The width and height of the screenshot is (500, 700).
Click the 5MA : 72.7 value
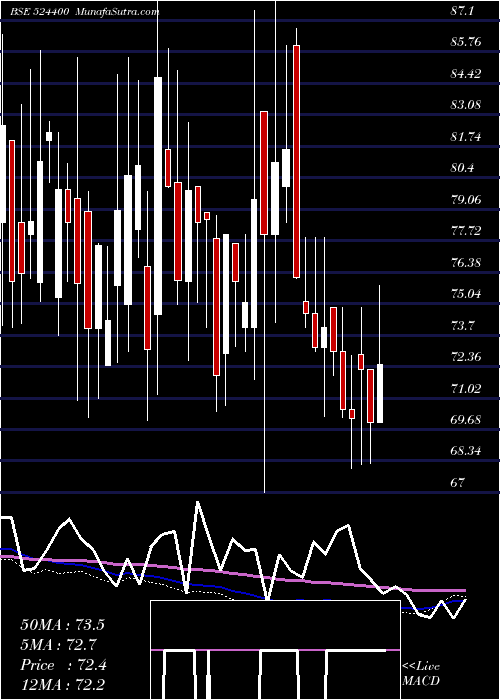pos(58,645)
